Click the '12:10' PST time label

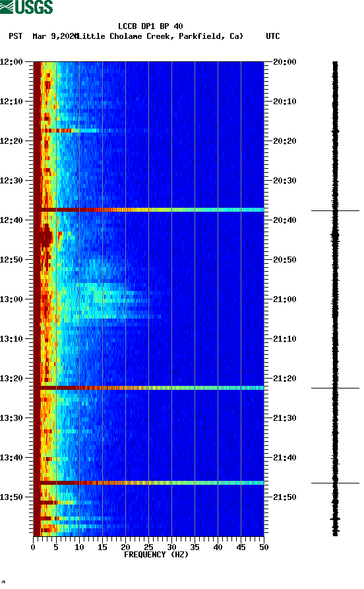[x=11, y=102]
